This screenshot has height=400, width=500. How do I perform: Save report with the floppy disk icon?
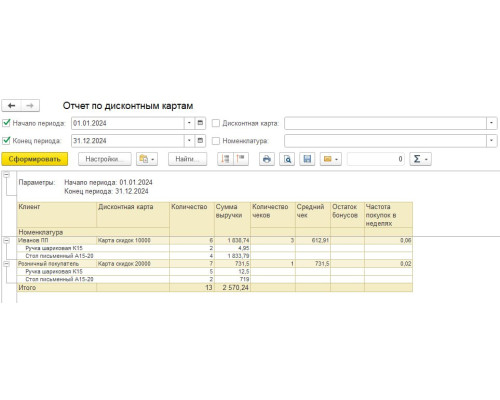pyautogui.click(x=307, y=159)
